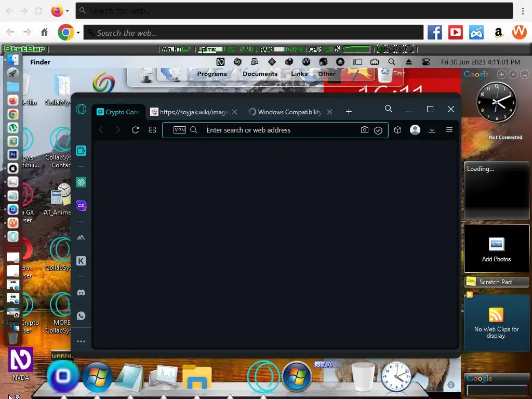Launch uTorrent from the left vertical dock
This screenshot has height=399, width=532.
tap(13, 128)
